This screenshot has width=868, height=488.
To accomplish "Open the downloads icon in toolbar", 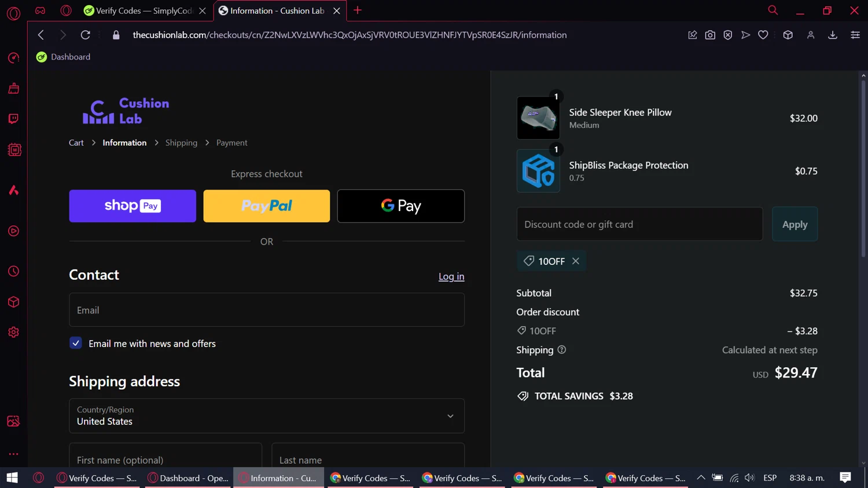I will (x=833, y=35).
